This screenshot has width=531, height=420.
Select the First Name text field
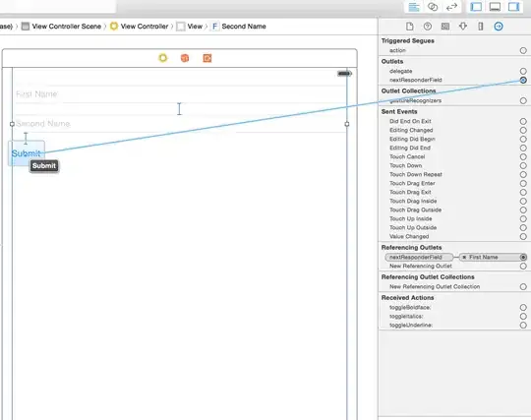pos(180,94)
